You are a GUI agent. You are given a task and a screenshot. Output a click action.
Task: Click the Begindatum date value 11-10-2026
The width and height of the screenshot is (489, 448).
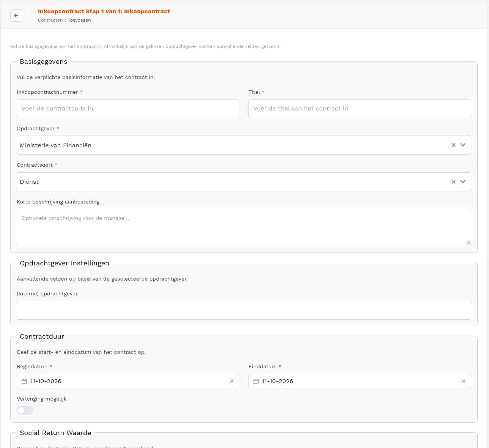coord(46,381)
